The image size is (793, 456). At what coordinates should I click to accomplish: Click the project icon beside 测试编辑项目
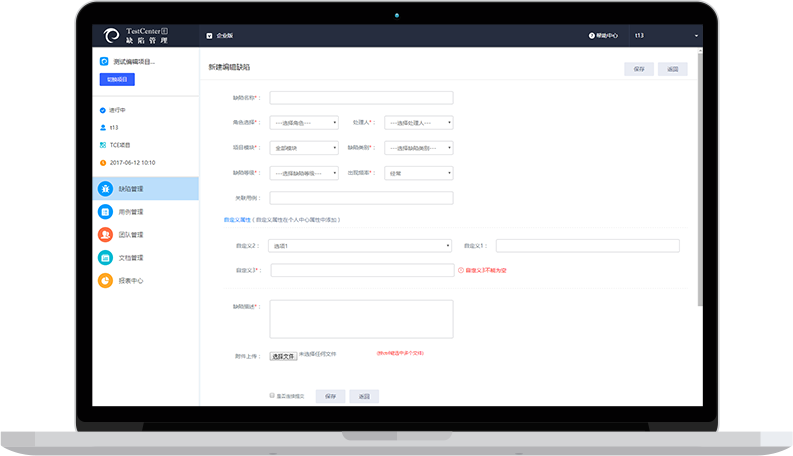103,61
